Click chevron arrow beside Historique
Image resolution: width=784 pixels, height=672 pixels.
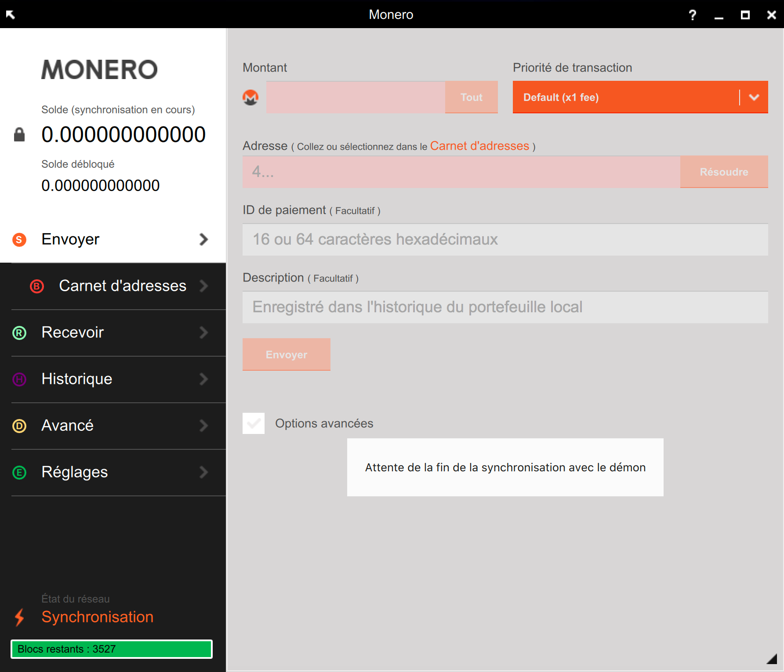pos(203,379)
